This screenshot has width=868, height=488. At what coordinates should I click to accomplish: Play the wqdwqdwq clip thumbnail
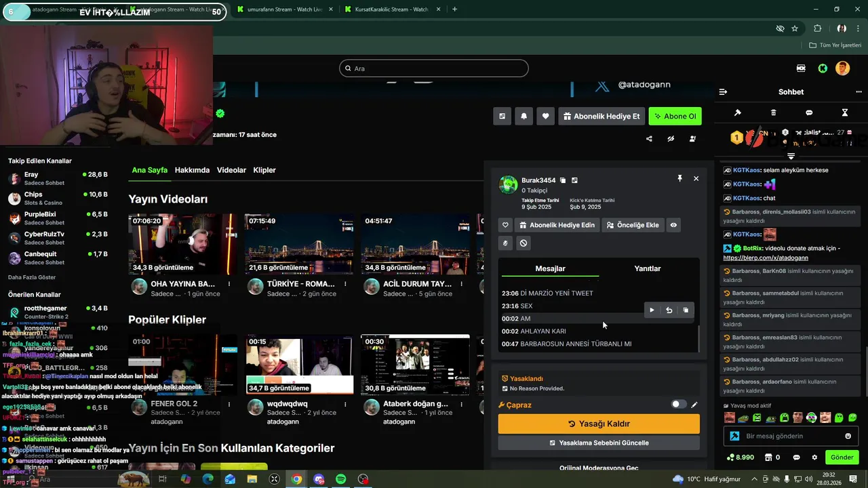(300, 365)
